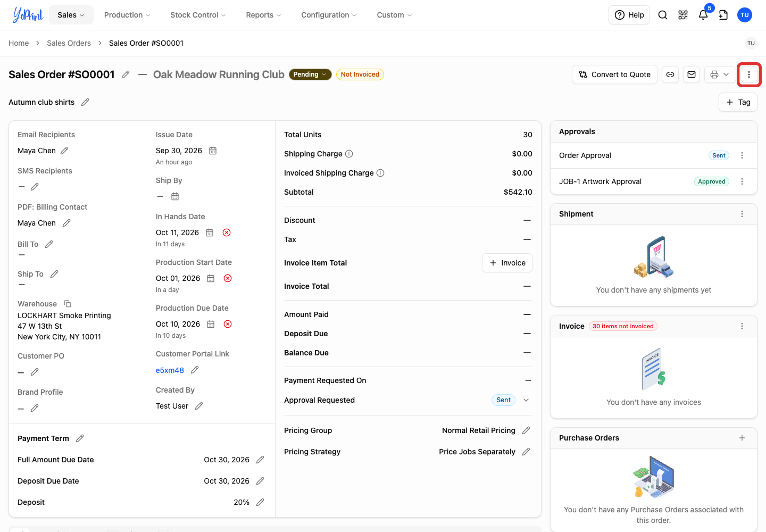
Task: Open the Issue Date calendar picker
Action: click(x=213, y=151)
